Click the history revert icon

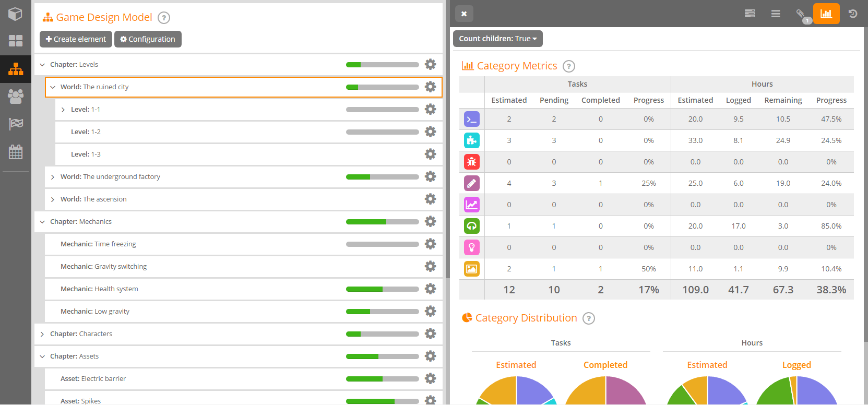[x=853, y=14]
